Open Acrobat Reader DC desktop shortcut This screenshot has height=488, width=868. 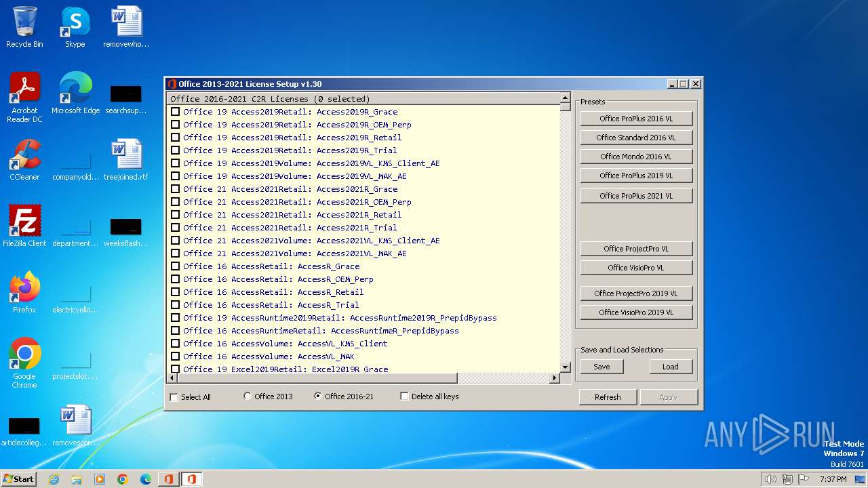[x=24, y=98]
